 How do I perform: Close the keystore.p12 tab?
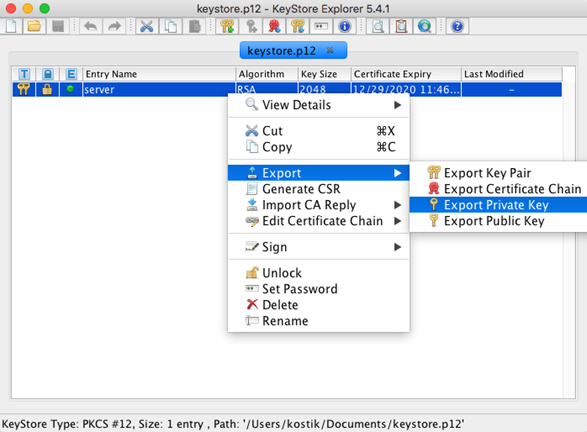pyautogui.click(x=330, y=50)
